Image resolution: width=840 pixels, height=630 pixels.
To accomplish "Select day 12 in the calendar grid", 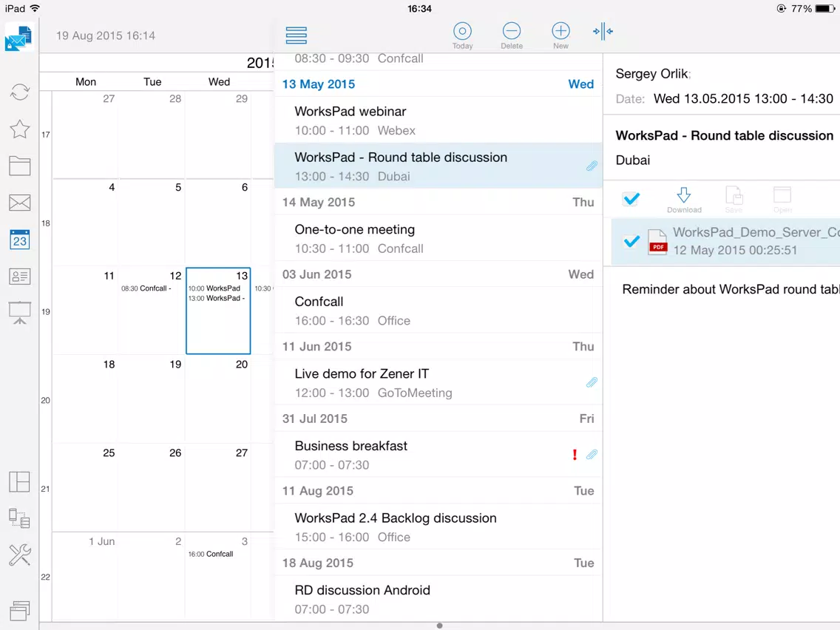I will pyautogui.click(x=152, y=311).
